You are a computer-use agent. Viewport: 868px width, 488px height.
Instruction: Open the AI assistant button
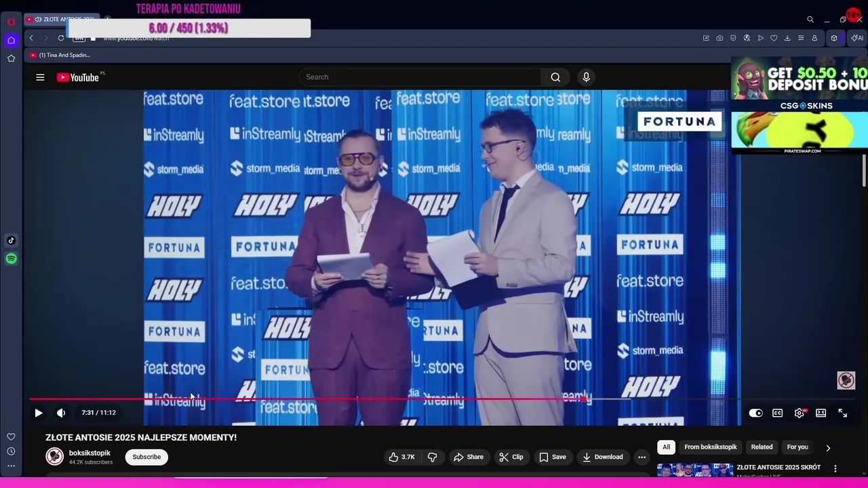click(x=857, y=38)
